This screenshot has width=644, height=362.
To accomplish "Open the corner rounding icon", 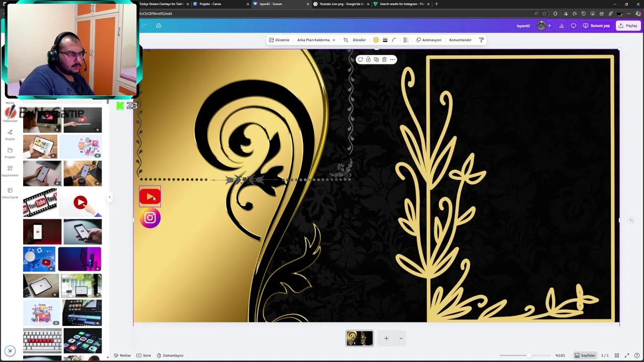I will (x=394, y=40).
